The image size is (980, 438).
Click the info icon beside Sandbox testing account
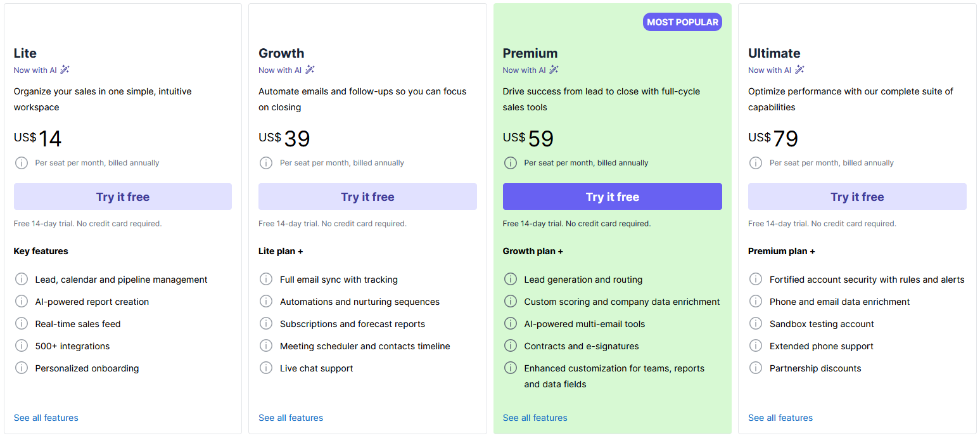pyautogui.click(x=756, y=324)
